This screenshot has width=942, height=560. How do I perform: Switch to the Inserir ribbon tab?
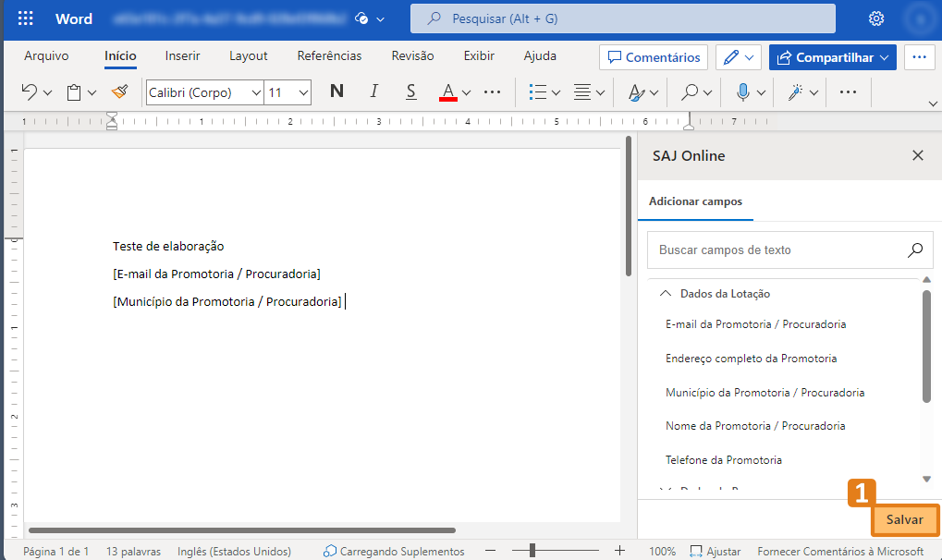(182, 55)
